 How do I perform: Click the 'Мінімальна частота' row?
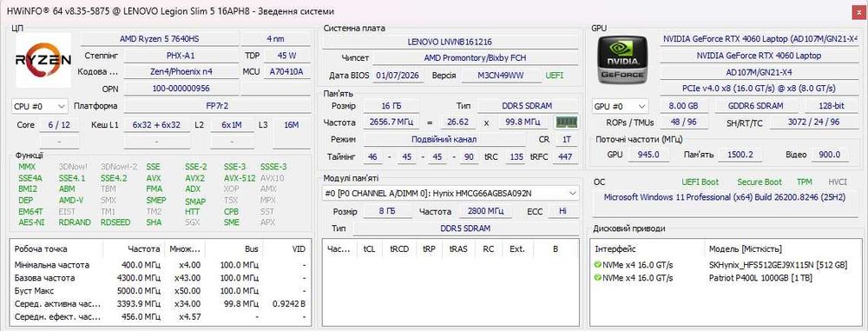(160, 265)
